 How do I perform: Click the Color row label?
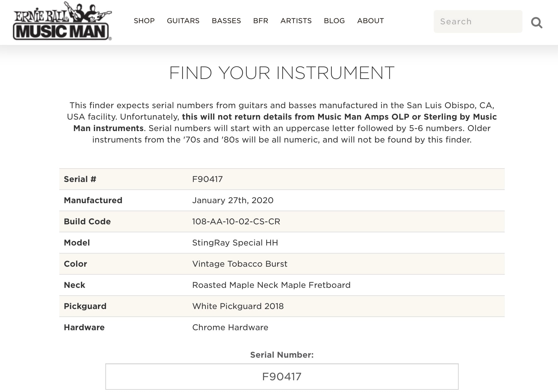pyautogui.click(x=75, y=264)
